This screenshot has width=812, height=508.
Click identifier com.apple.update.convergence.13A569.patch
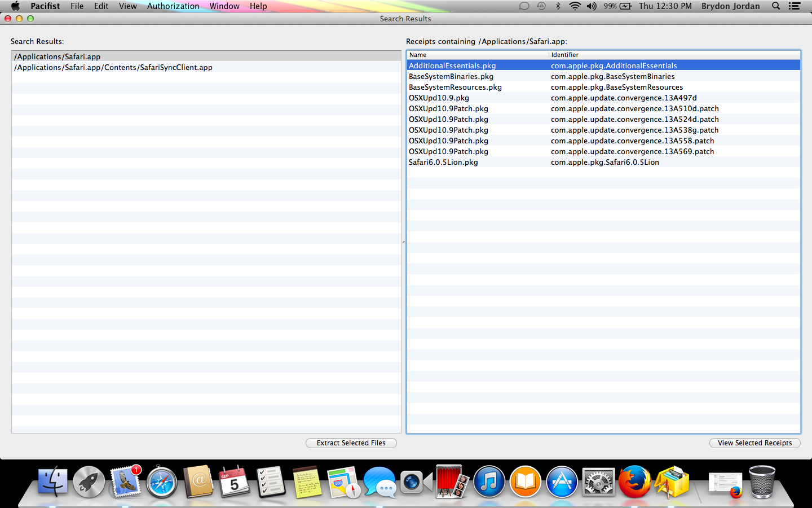pyautogui.click(x=633, y=151)
